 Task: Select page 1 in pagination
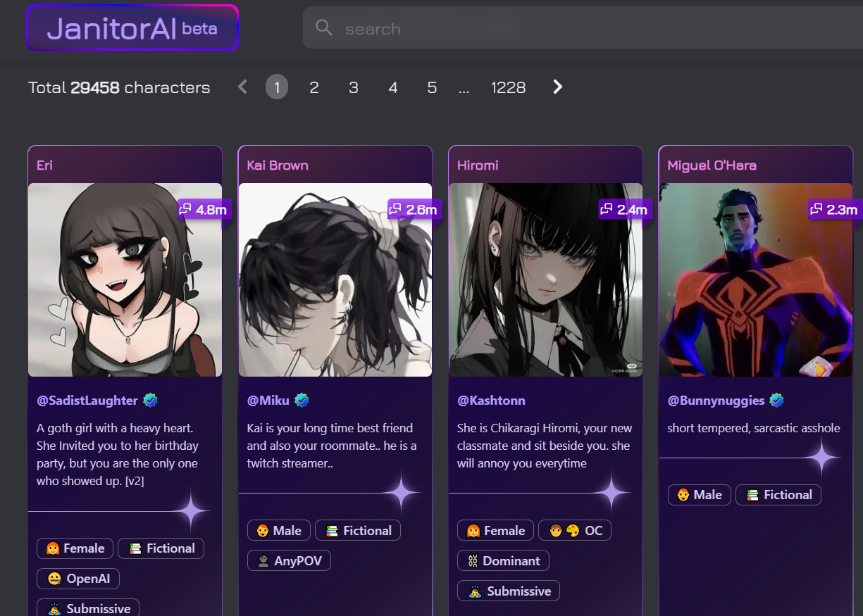(277, 87)
